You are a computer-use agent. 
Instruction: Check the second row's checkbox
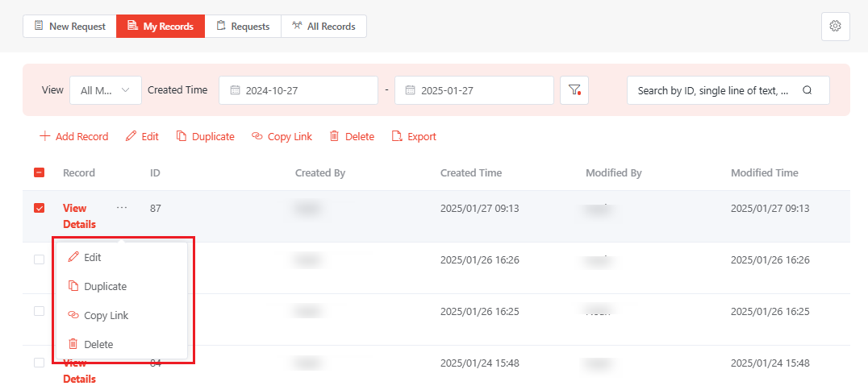click(x=39, y=259)
